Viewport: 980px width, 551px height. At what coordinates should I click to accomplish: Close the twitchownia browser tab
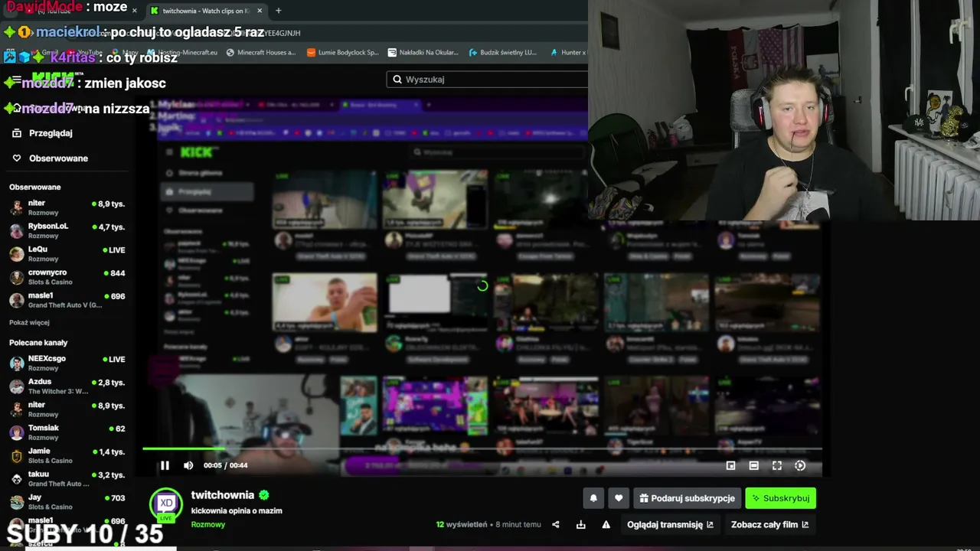pos(260,11)
